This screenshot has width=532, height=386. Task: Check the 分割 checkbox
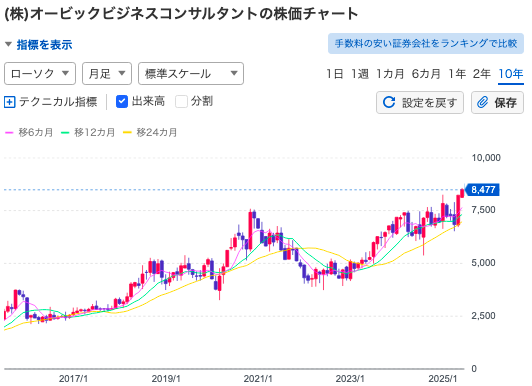(182, 101)
